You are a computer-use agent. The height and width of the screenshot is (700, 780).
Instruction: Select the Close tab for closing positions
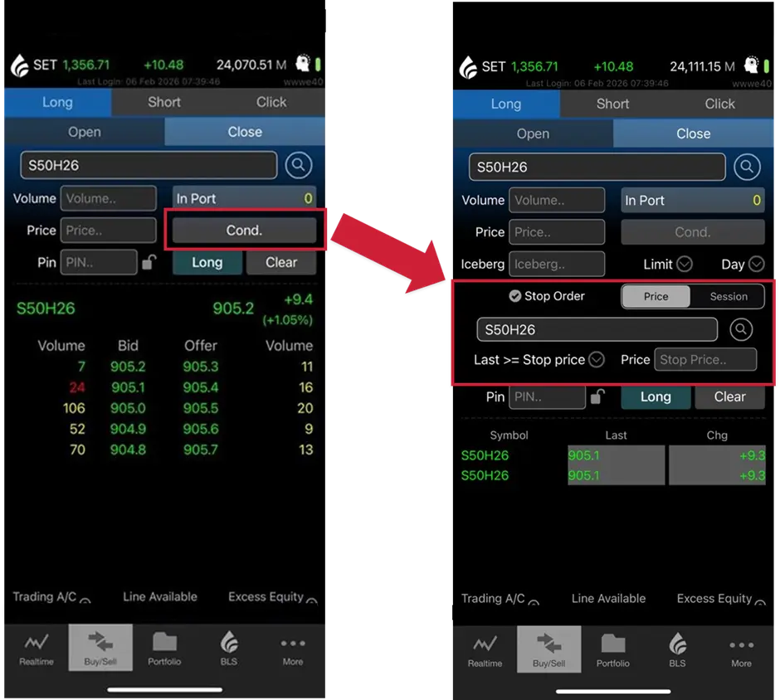244,132
